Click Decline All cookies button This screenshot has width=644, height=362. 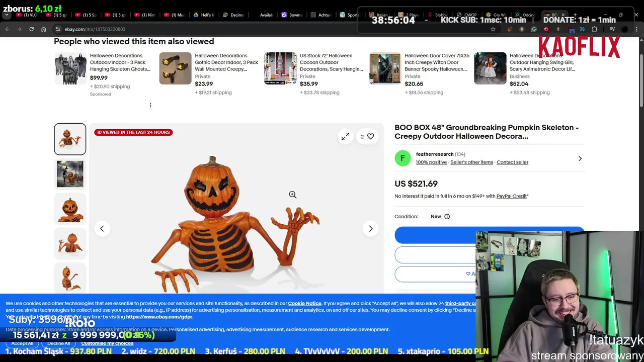(58, 343)
